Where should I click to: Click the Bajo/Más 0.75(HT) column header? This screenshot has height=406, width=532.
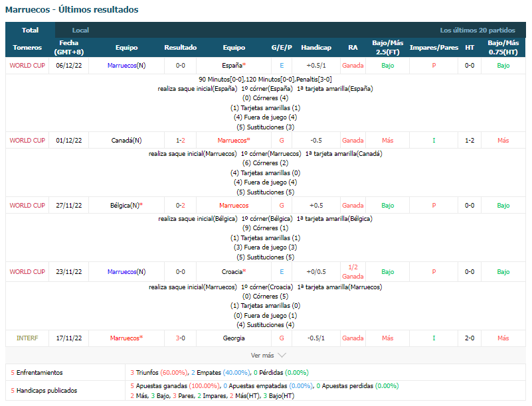pos(503,48)
